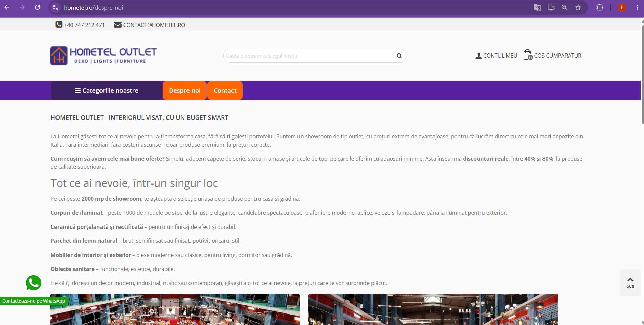Click the bold text discounturi reale

[x=486, y=159]
